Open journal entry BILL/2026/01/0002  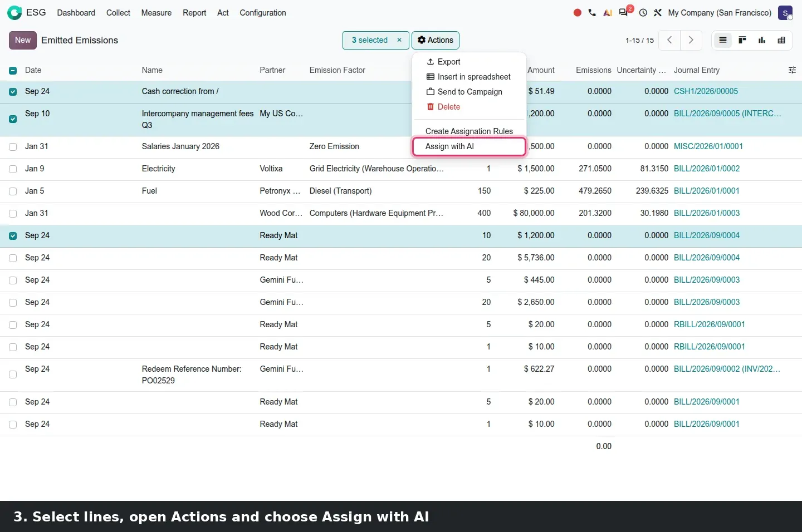click(x=707, y=169)
